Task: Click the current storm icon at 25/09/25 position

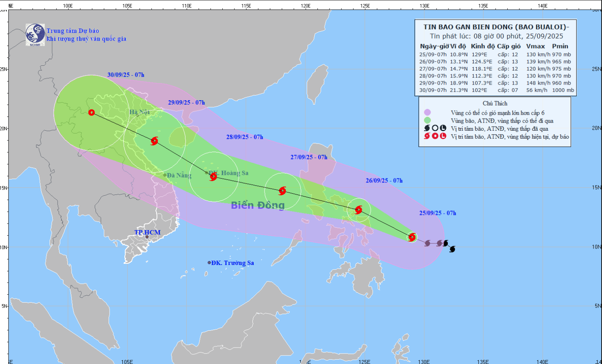Action: 412,237
